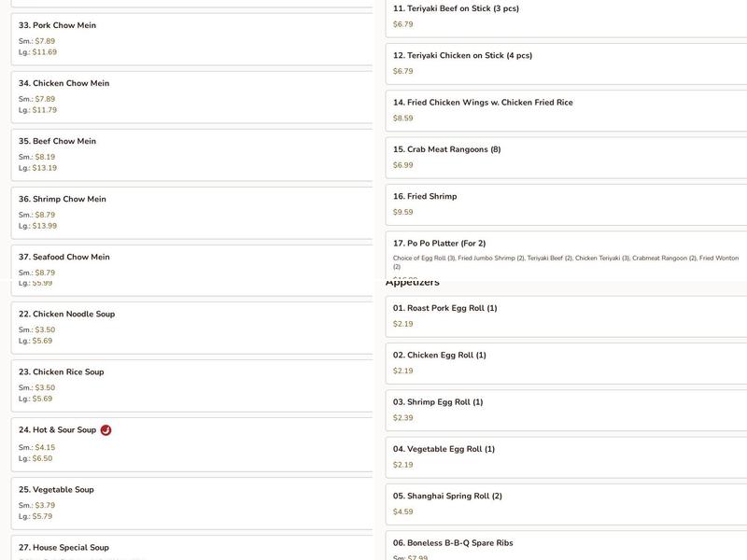Open 27. House Special Soup

click(192, 548)
